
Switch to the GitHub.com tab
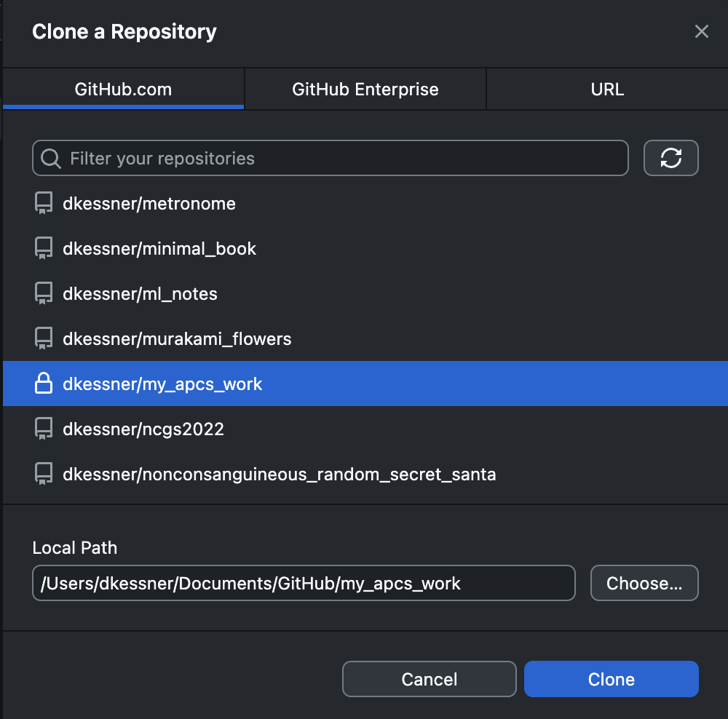pos(124,89)
